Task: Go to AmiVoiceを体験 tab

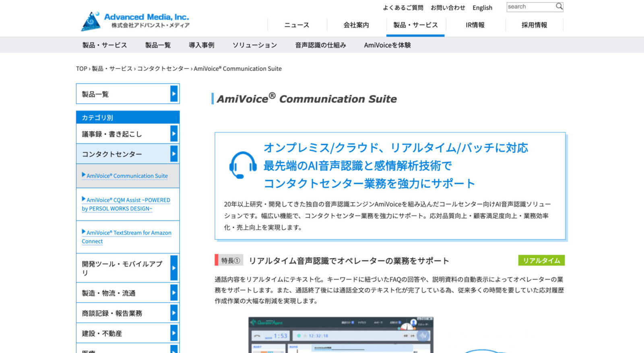Action: pos(387,45)
